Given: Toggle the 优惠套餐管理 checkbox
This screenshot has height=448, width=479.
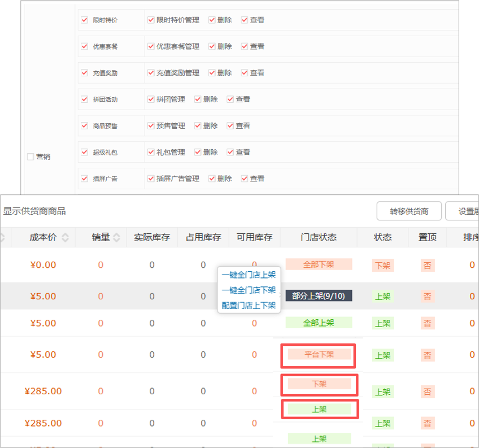Looking at the screenshot, I should click(150, 46).
